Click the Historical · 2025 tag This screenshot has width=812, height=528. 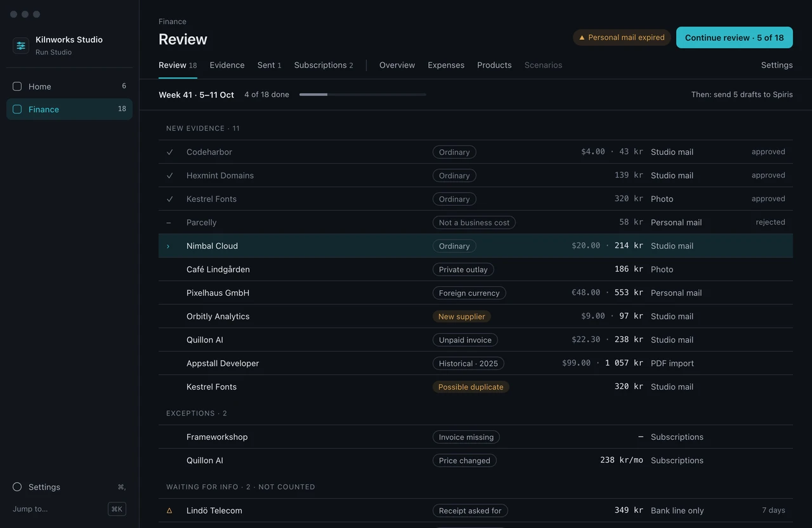pos(468,364)
